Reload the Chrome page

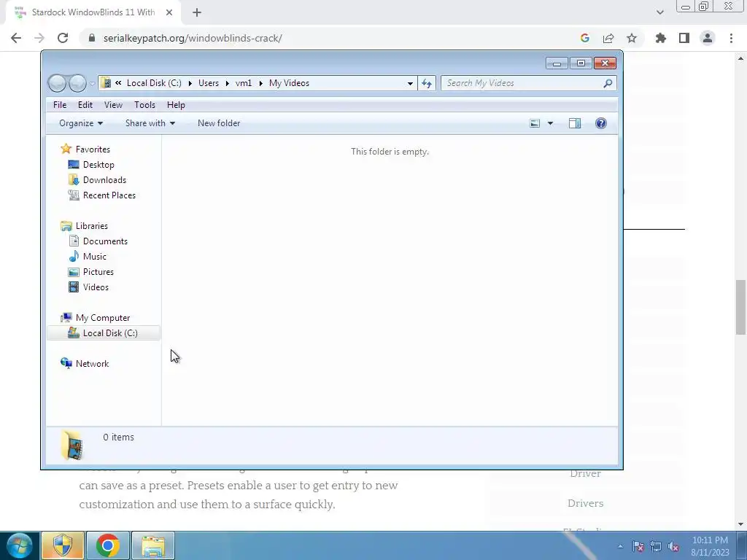(63, 38)
